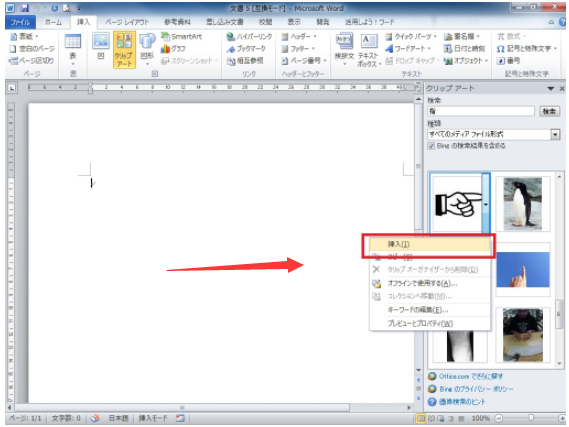Insert a Chart (グラフ)

coord(173,49)
